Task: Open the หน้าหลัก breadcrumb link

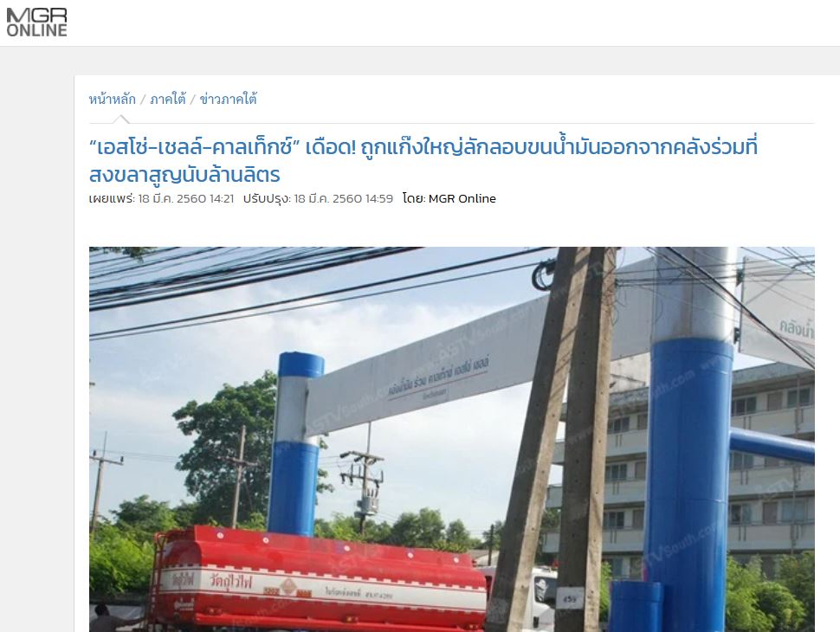Action: (x=113, y=99)
